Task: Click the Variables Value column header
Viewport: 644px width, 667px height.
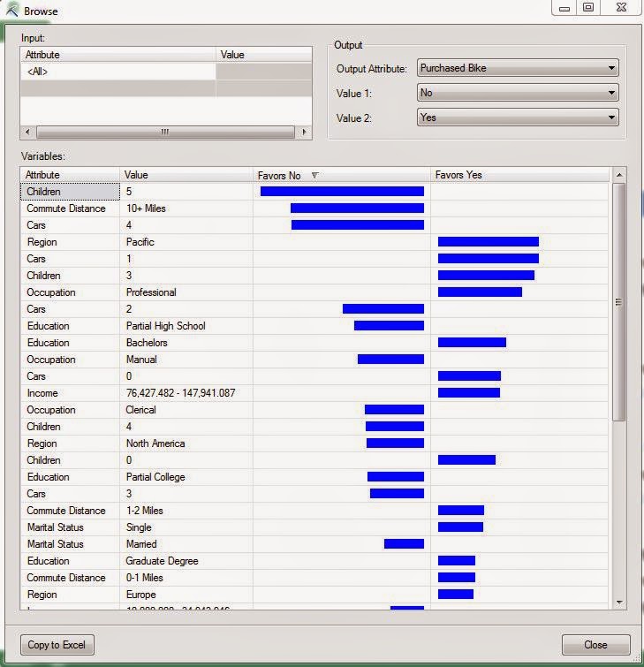Action: [186, 175]
